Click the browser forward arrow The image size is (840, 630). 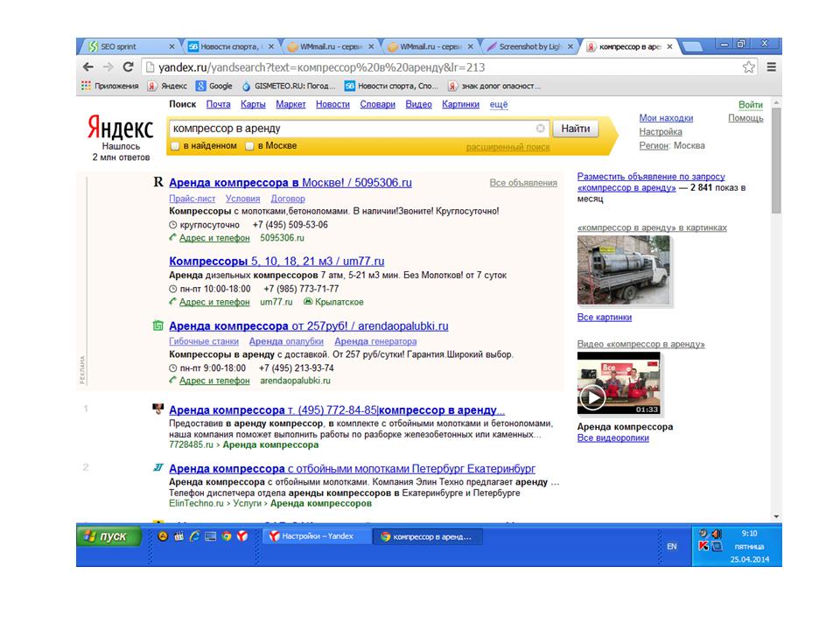(x=108, y=67)
